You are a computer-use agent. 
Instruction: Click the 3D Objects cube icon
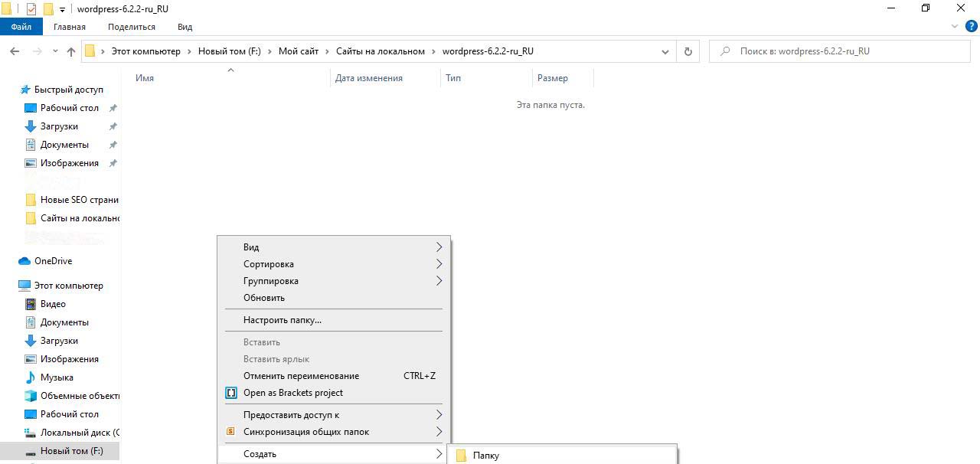31,396
